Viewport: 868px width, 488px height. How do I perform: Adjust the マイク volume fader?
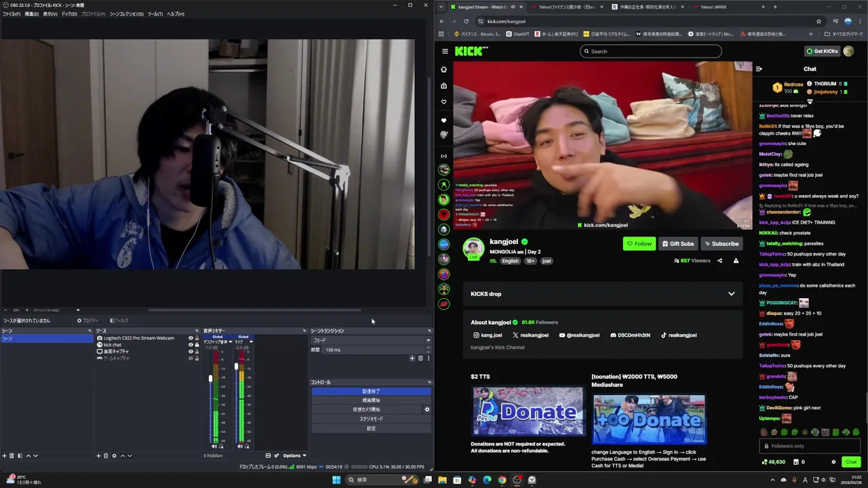pos(236,367)
